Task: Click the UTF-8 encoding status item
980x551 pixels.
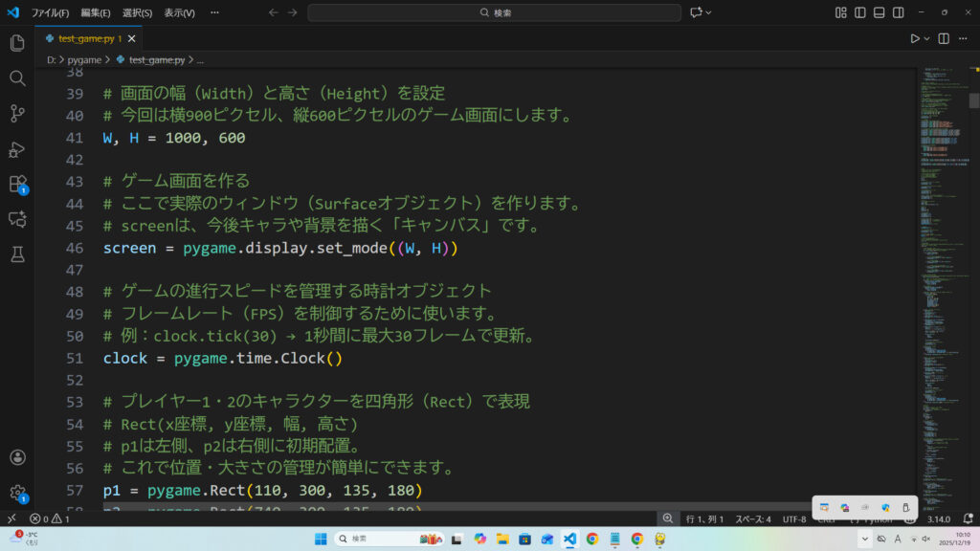Action: [x=794, y=518]
